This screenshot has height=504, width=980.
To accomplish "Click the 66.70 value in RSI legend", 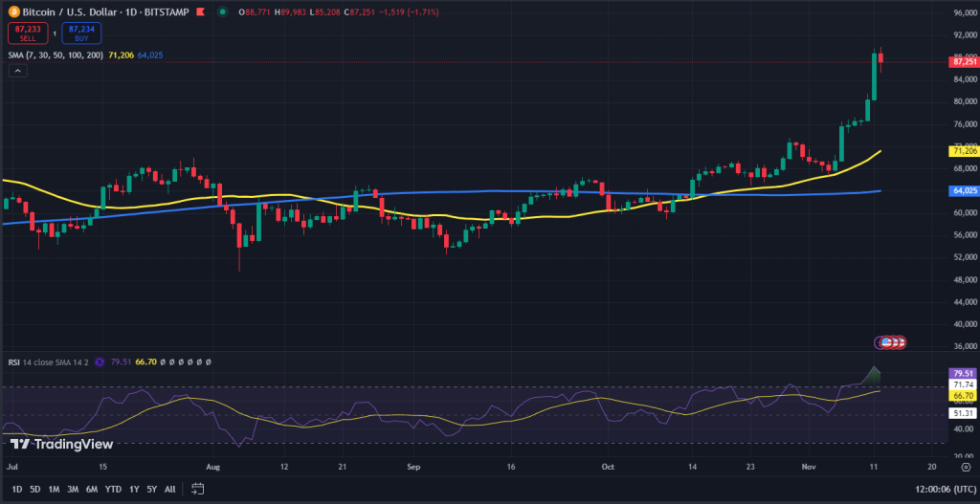I will pyautogui.click(x=145, y=362).
